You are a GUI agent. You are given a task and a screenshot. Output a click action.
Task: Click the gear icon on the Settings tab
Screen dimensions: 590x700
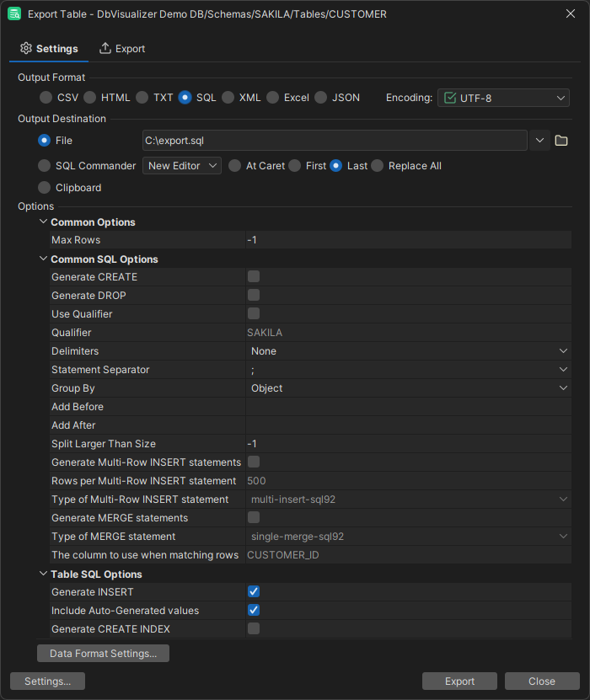[x=25, y=48]
